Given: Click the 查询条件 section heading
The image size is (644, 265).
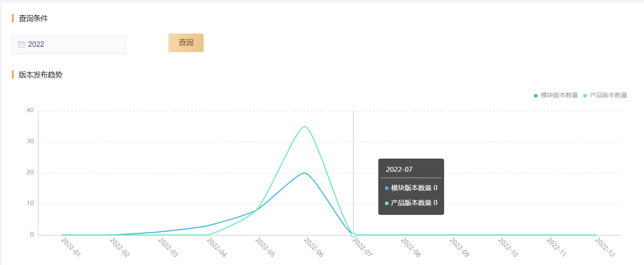Looking at the screenshot, I should 33,18.
